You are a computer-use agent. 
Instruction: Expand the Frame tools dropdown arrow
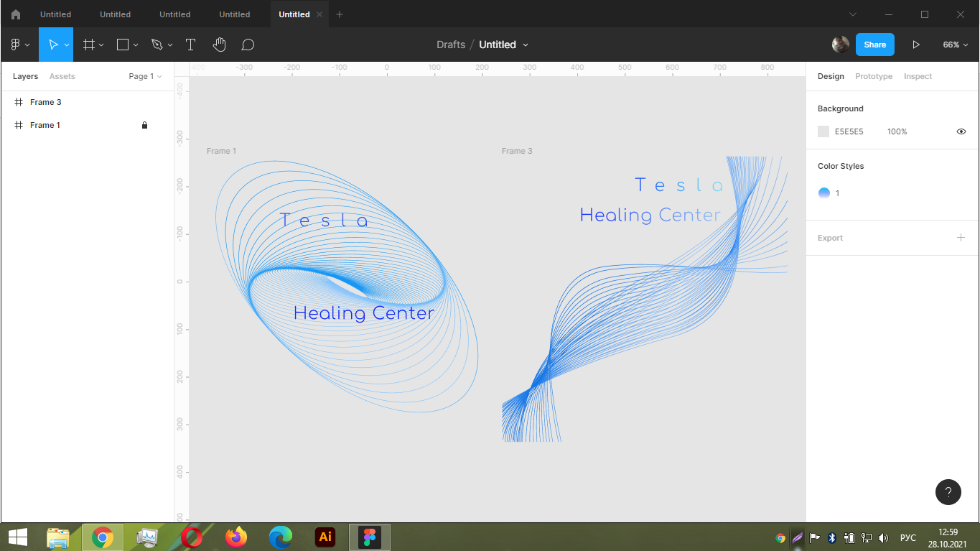[x=101, y=45]
